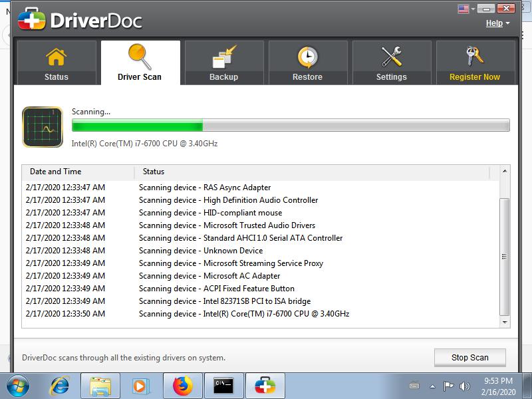Select Microsoft Streaming Service Proxy row
This screenshot has height=399, width=532.
261,263
